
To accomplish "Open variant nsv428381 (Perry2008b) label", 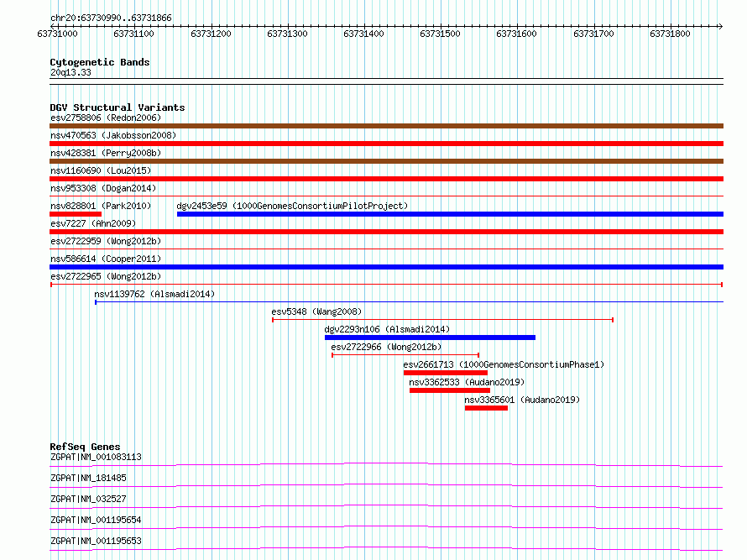I will [x=106, y=153].
